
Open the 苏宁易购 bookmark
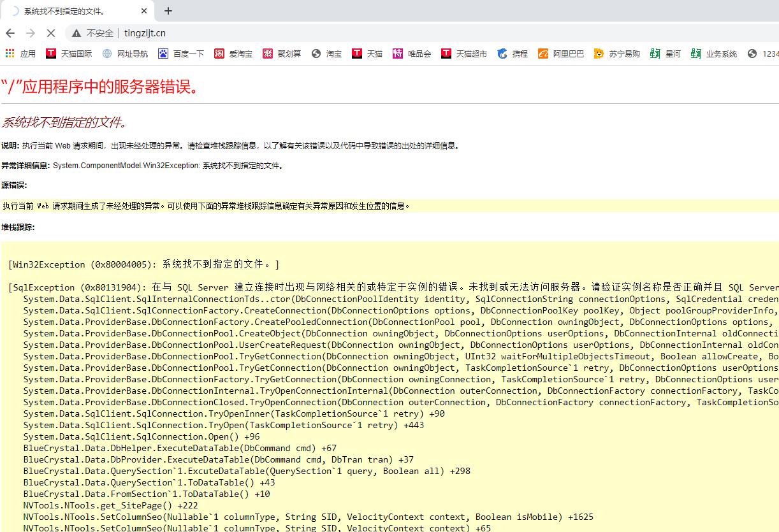tap(616, 54)
